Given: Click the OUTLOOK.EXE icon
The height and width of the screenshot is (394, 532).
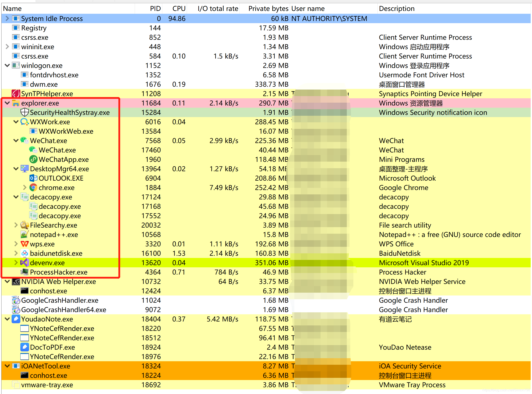Looking at the screenshot, I should pyautogui.click(x=33, y=178).
